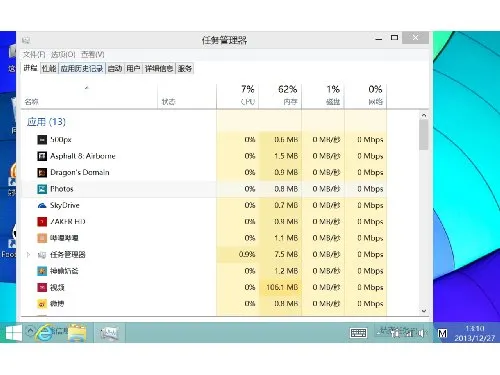Image resolution: width=500 pixels, height=375 pixels.
Task: Open the 应用历史记录 tab
Action: (82, 68)
